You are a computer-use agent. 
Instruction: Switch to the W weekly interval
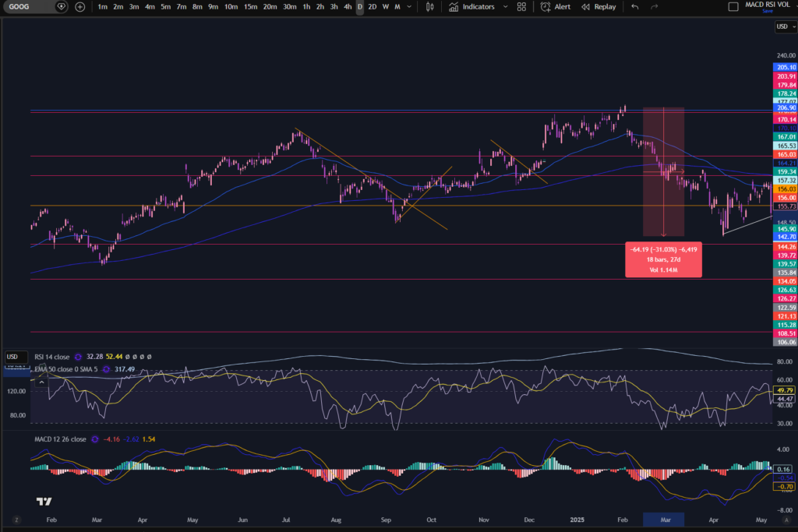click(385, 6)
